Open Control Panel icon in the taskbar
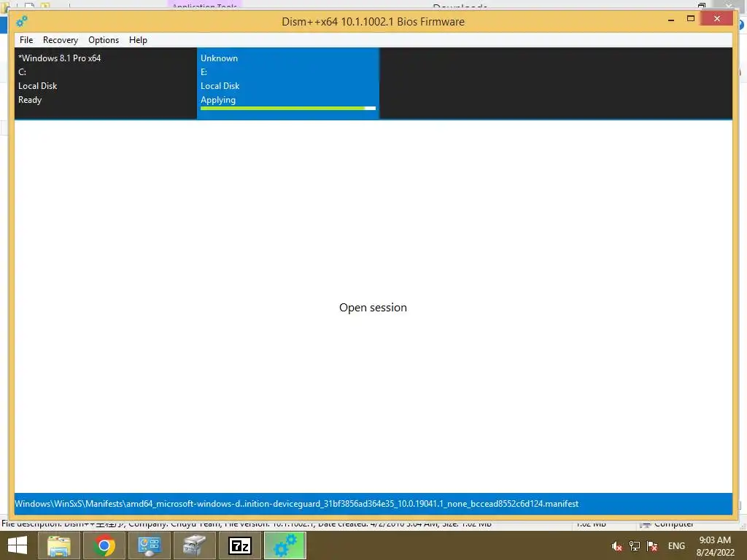Image resolution: width=747 pixels, height=560 pixels. (x=149, y=545)
